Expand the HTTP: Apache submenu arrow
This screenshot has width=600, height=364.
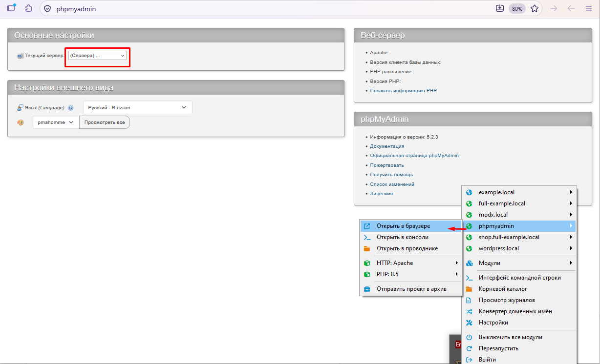[456, 263]
